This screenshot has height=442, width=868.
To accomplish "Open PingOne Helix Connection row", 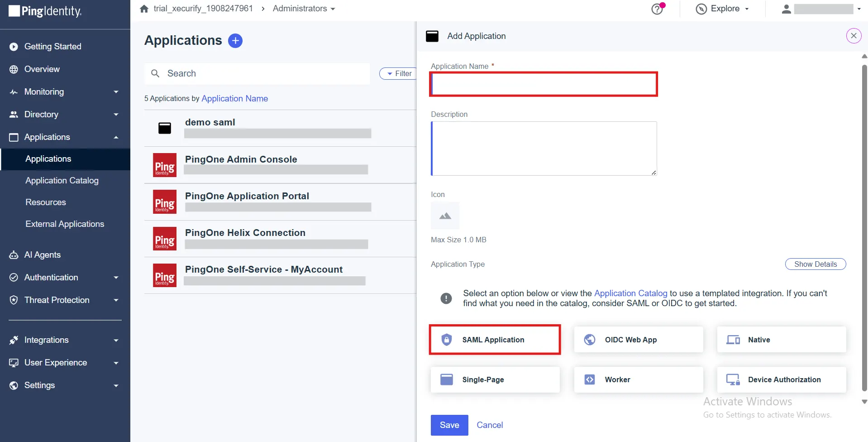I will [280, 239].
